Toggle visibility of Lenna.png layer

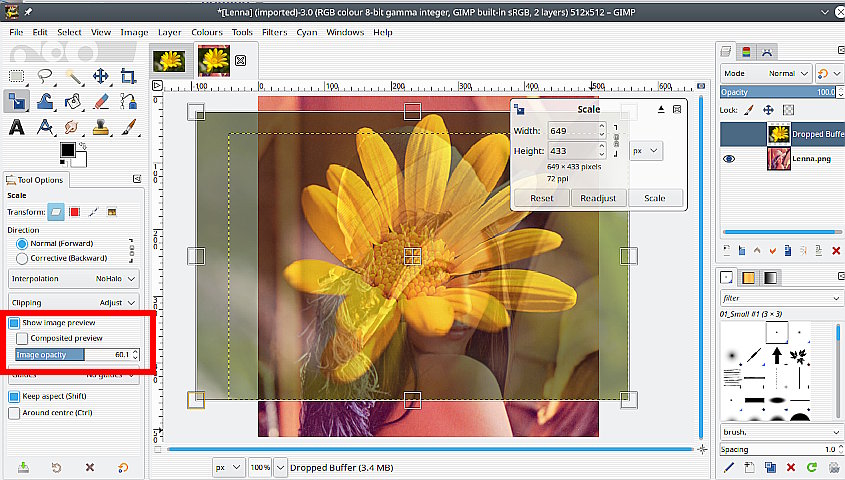(729, 159)
